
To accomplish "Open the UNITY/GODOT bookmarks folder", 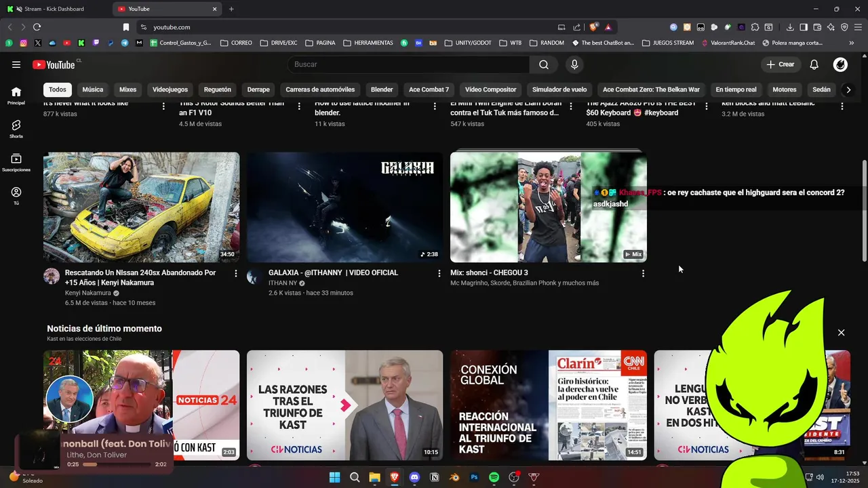I will (x=468, y=43).
